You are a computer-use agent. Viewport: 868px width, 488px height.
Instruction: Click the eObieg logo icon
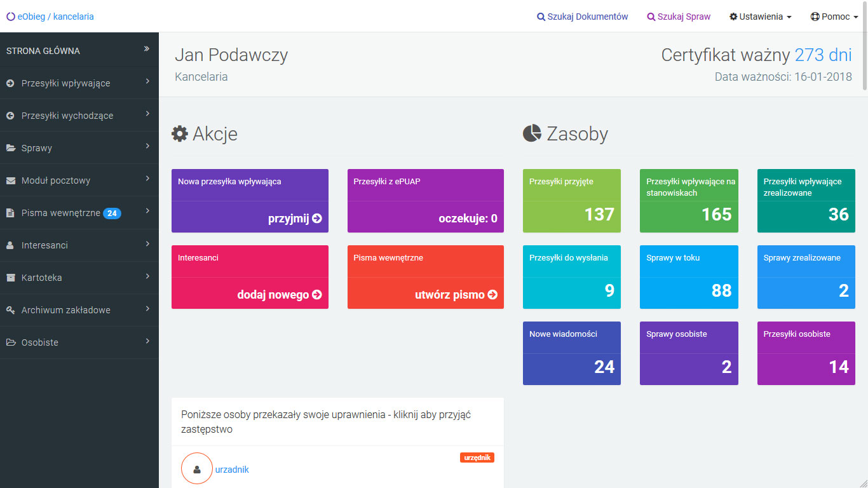coord(10,17)
